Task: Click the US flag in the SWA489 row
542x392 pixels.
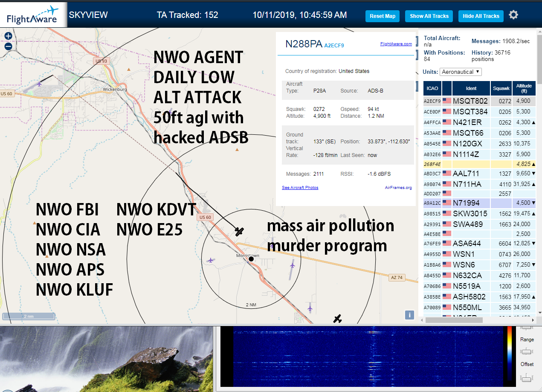Action: [447, 224]
